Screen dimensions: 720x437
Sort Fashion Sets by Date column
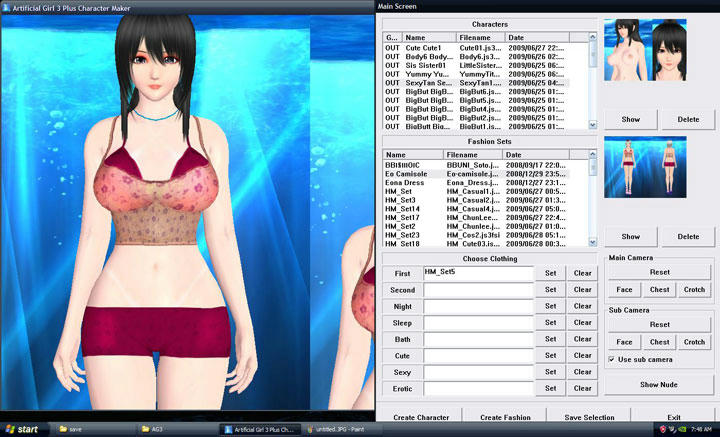(535, 155)
